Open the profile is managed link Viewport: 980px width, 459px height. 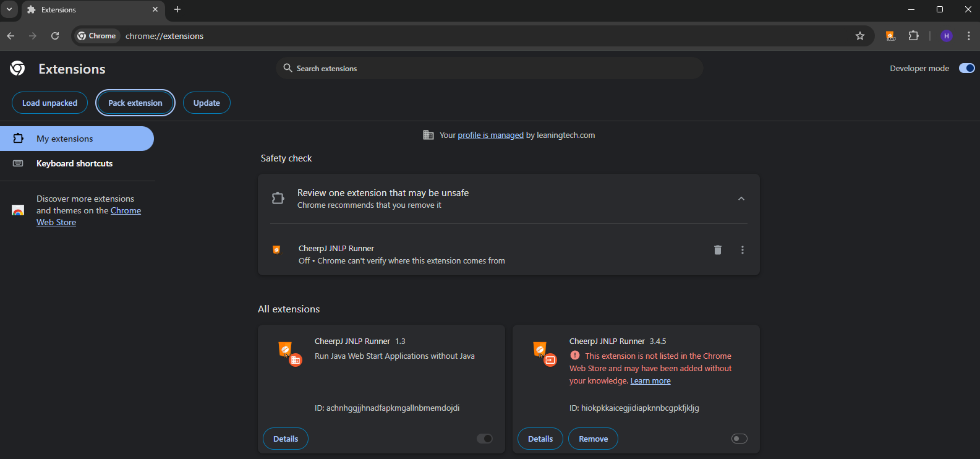coord(490,135)
